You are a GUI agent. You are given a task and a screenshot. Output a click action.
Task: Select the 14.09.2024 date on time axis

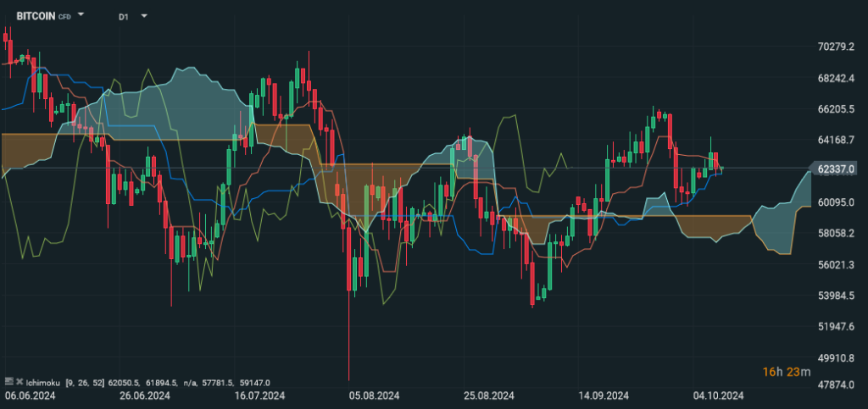[x=603, y=396]
